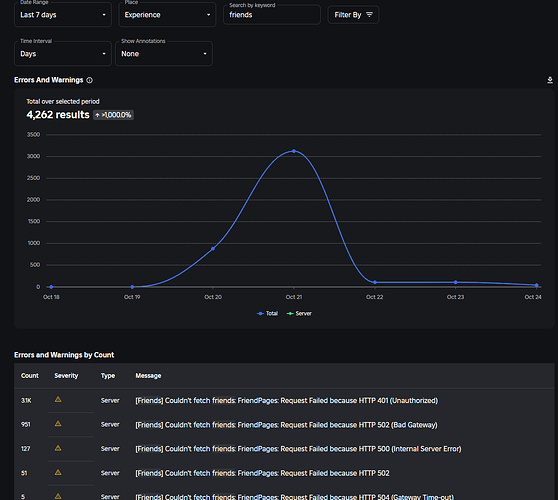Open the HTTP 401 Unauthorized error message
Viewport: 558px width, 500px height.
point(286,401)
